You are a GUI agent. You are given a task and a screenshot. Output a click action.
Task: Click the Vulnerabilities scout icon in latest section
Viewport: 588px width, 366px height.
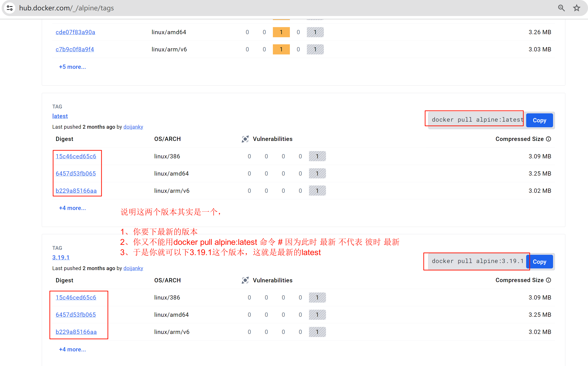[245, 139]
